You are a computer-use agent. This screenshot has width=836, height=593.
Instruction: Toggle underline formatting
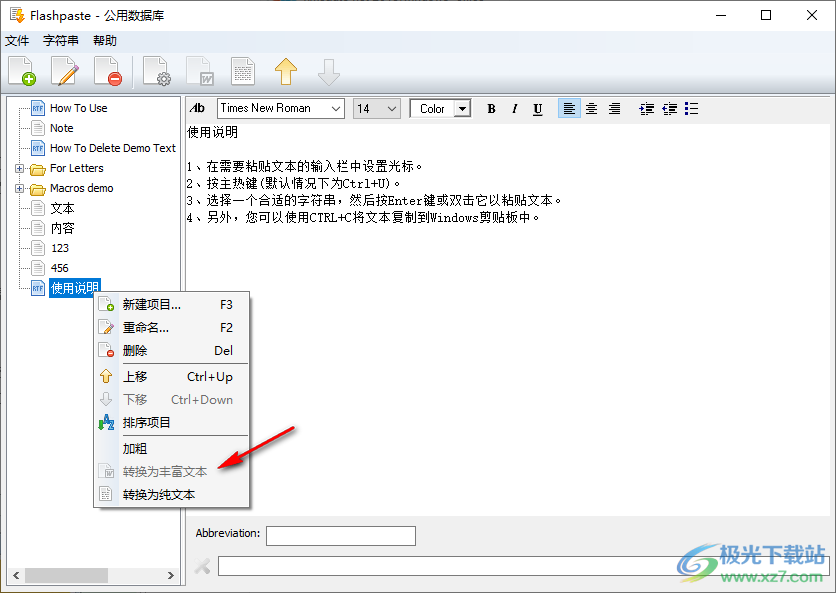538,108
